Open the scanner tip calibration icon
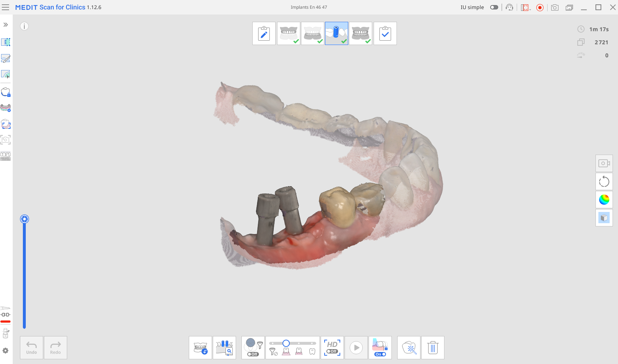 click(5, 333)
